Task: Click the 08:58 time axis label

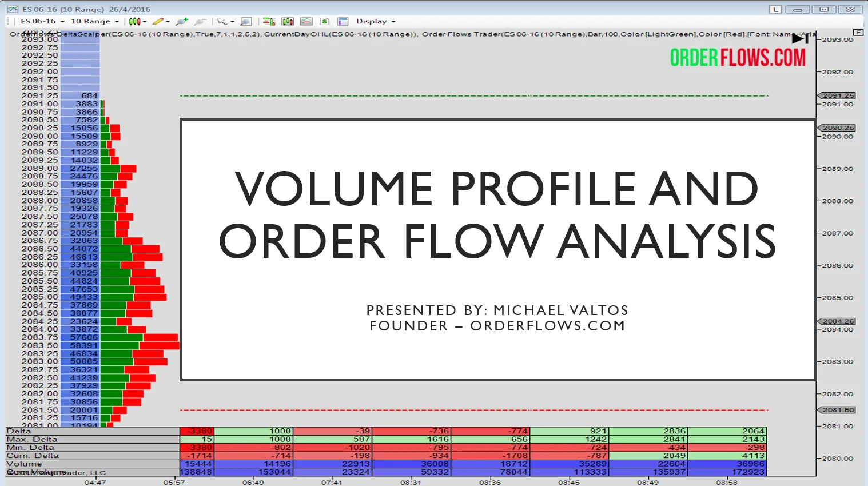Action: point(726,483)
